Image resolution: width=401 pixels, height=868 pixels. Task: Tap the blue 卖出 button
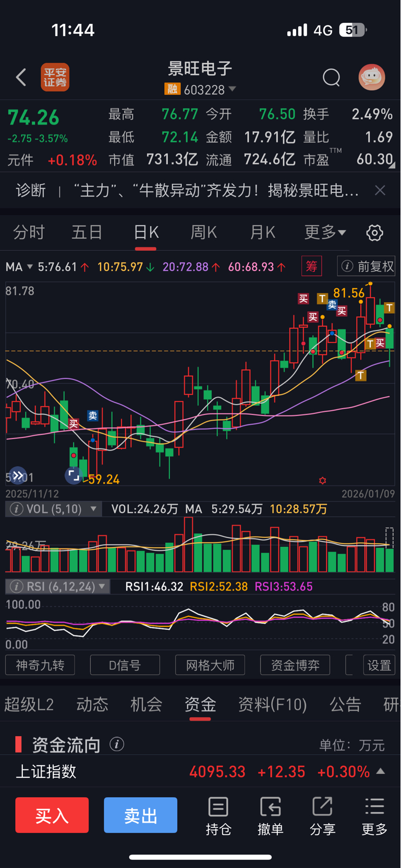pyautogui.click(x=140, y=815)
